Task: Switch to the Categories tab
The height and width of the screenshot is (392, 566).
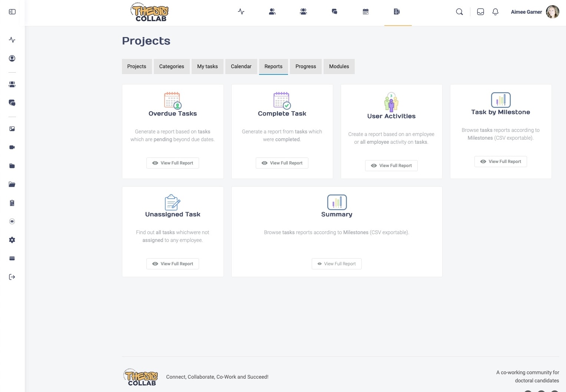Action: [x=172, y=67]
